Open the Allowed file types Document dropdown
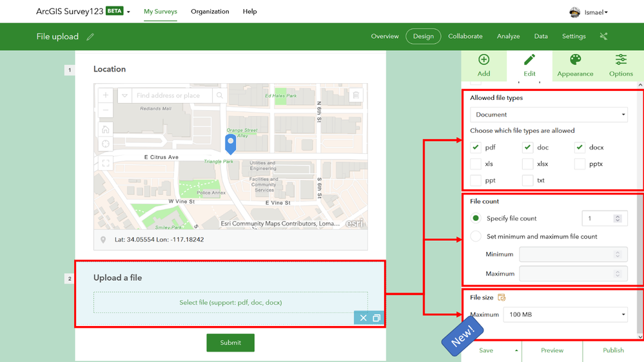644x362 pixels. click(549, 115)
